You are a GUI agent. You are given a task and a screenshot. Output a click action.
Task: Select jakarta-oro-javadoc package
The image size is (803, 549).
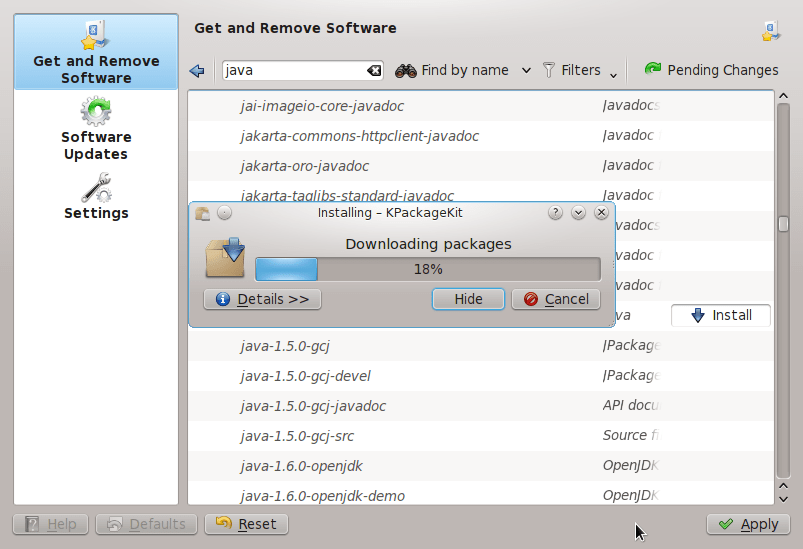click(480, 166)
